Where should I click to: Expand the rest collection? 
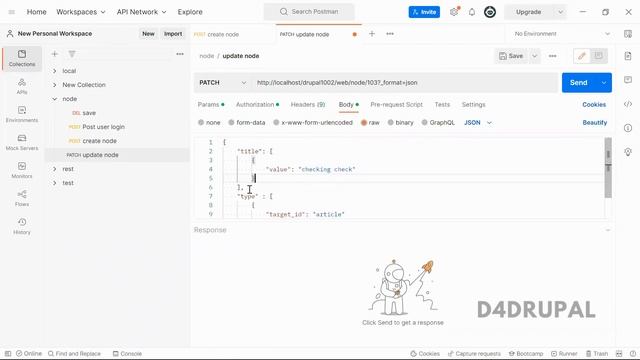tap(55, 169)
